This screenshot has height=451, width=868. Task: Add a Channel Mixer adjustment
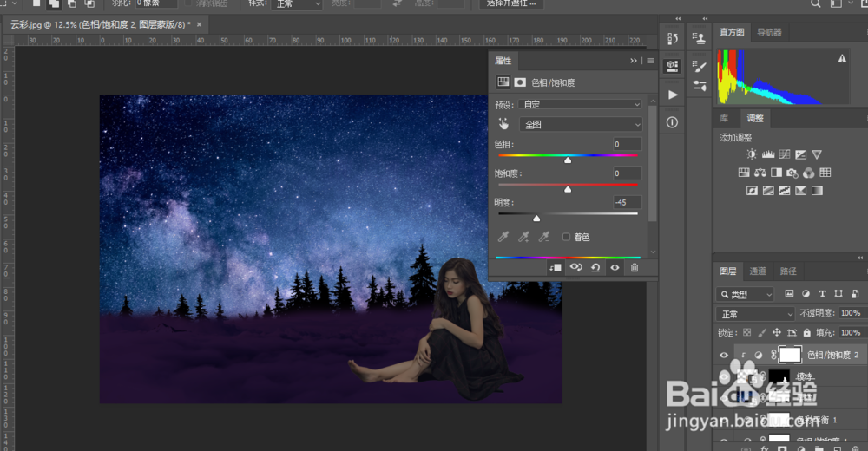point(809,173)
